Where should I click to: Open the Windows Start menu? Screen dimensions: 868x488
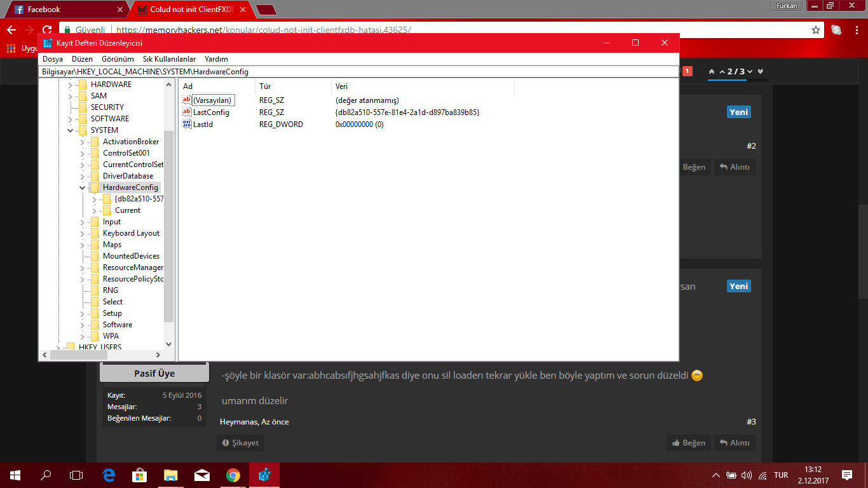pos(15,475)
